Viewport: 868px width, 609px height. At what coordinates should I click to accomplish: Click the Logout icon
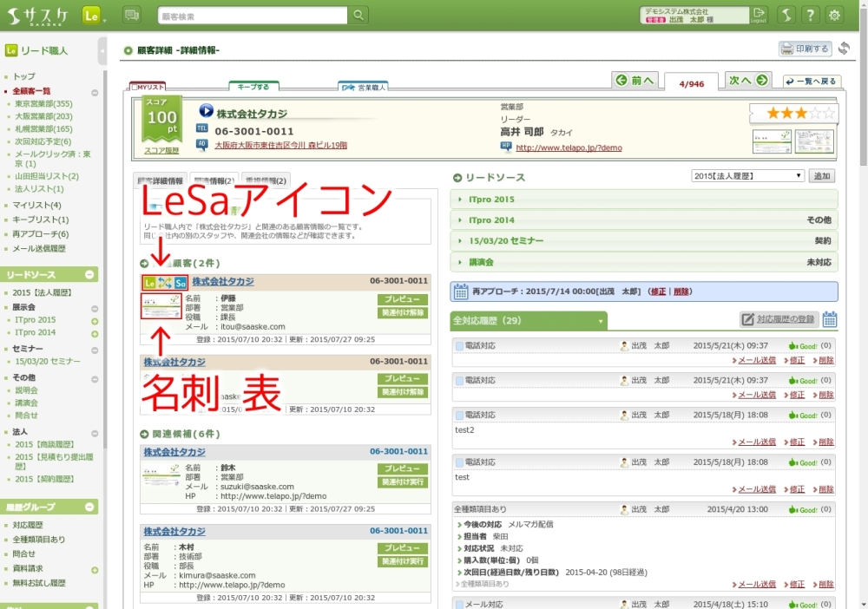(759, 15)
